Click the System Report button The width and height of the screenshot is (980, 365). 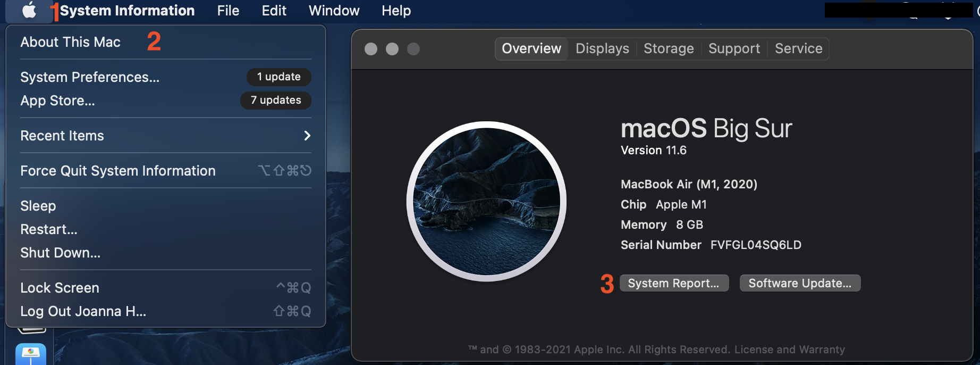click(x=673, y=284)
